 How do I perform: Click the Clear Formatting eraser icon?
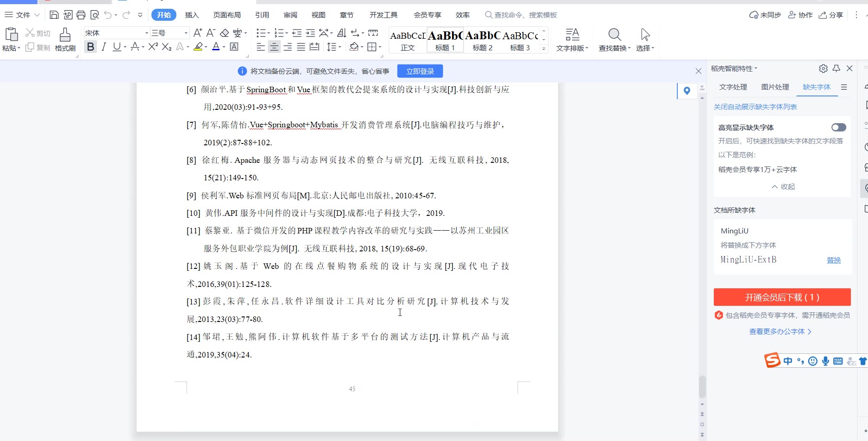coord(224,33)
